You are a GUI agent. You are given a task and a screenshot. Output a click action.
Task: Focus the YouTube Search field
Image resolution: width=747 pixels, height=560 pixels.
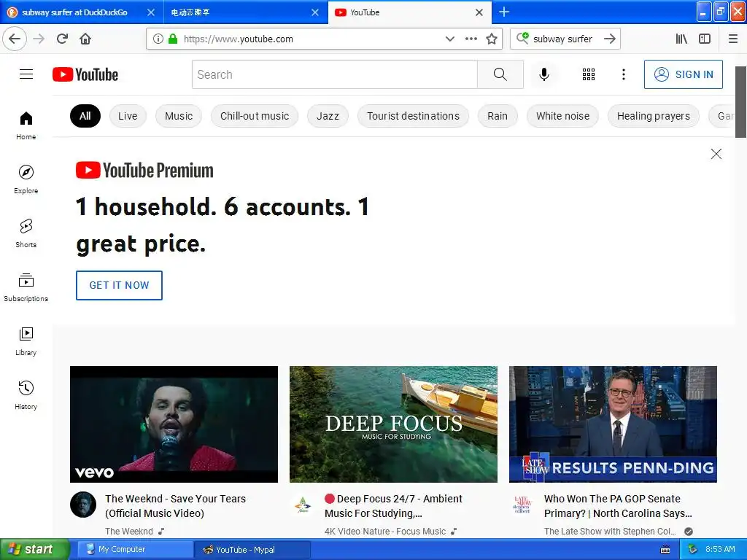[x=334, y=75]
